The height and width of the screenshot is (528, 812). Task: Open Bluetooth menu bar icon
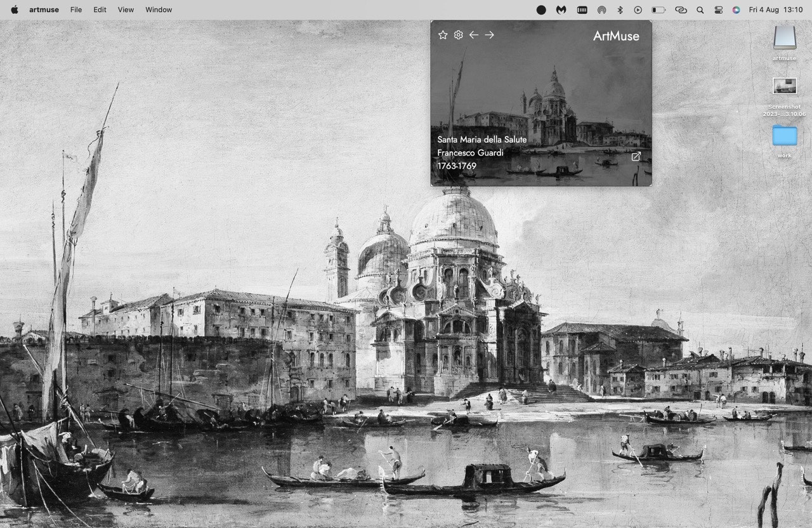click(x=620, y=10)
